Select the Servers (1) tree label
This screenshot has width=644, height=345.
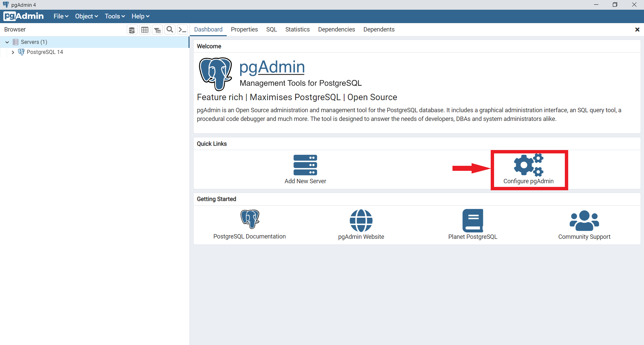[34, 42]
